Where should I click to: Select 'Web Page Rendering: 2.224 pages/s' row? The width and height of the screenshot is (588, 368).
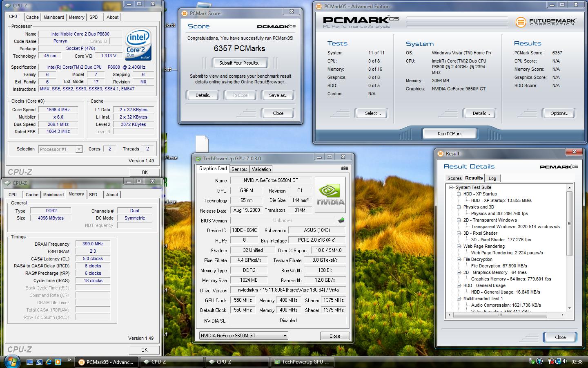pyautogui.click(x=507, y=253)
